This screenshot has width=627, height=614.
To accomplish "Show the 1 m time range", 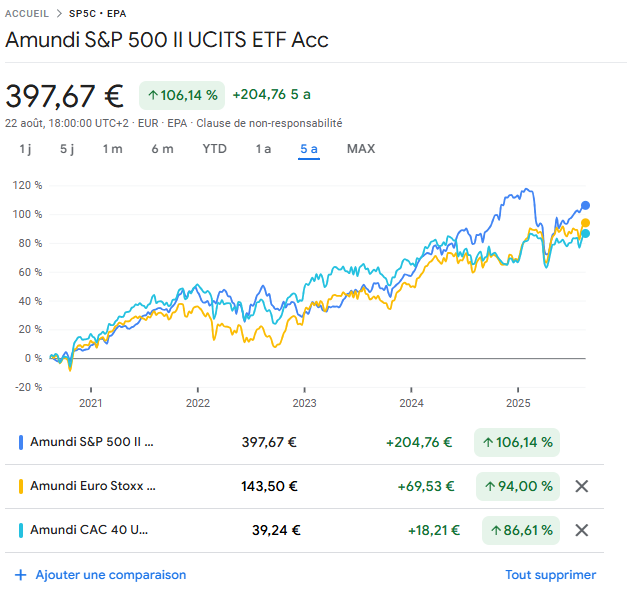I will 112,149.
